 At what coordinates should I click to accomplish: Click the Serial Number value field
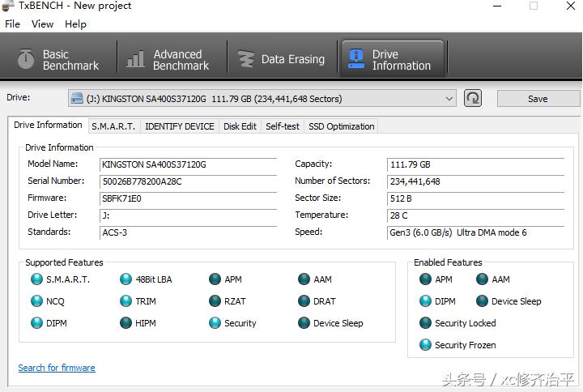(188, 181)
